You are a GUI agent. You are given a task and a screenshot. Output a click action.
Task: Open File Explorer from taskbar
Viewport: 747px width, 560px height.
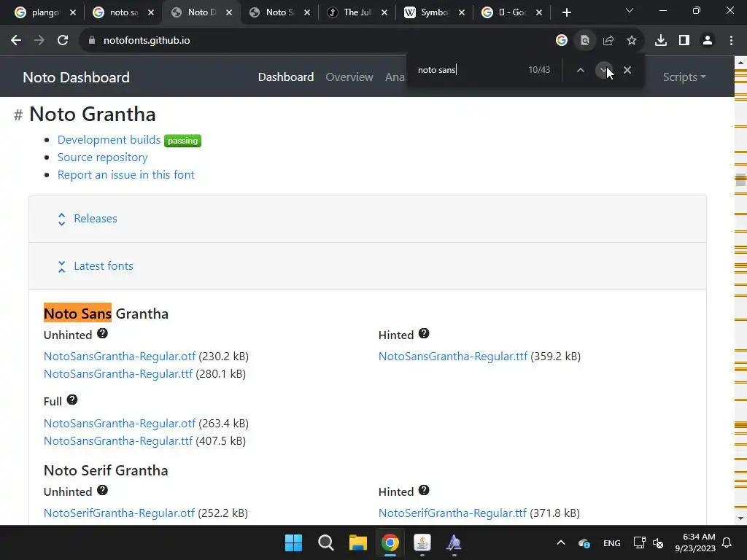(x=357, y=542)
